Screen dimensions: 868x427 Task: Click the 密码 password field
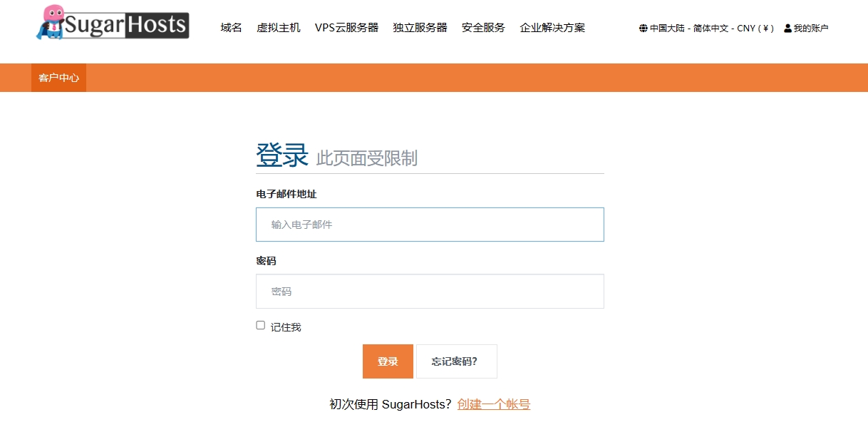point(429,291)
